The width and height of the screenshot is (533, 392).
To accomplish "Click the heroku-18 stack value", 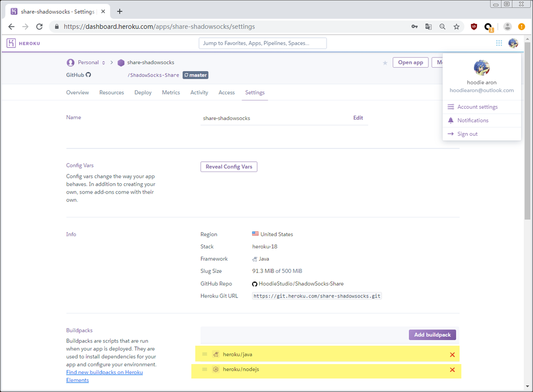I will (x=264, y=246).
